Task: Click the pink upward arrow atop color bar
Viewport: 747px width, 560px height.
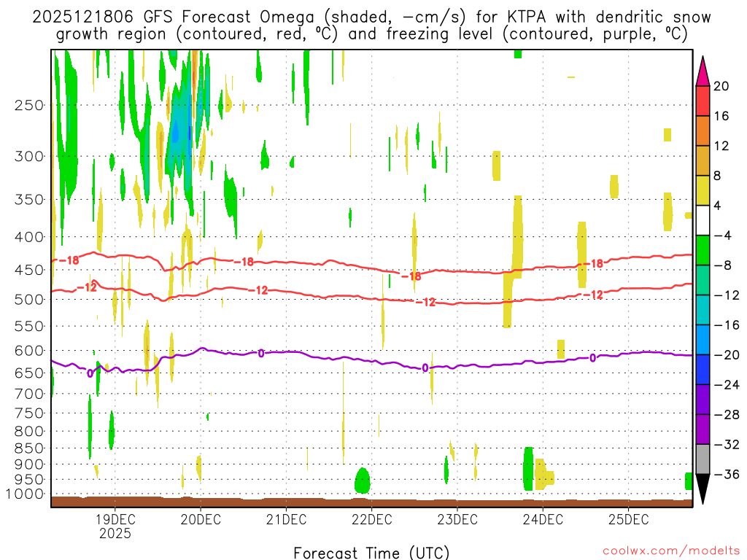Action: click(703, 71)
